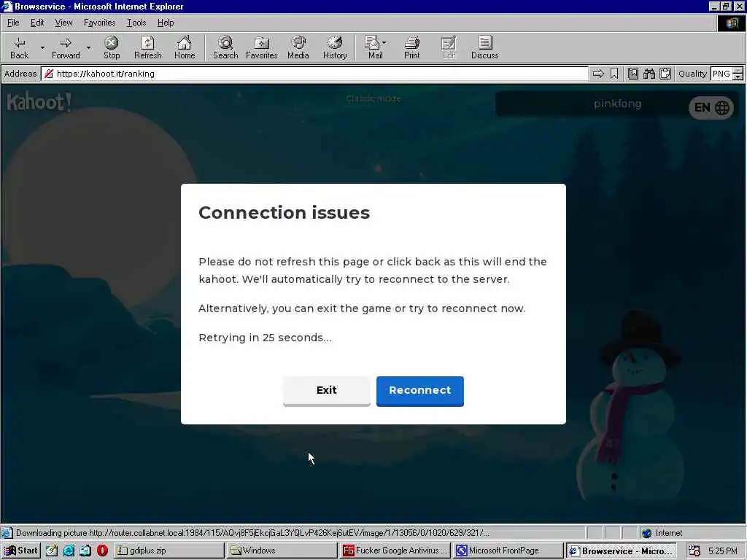Click the 'Retrying in 25 seconds...' text
This screenshot has width=747, height=560.
click(265, 338)
